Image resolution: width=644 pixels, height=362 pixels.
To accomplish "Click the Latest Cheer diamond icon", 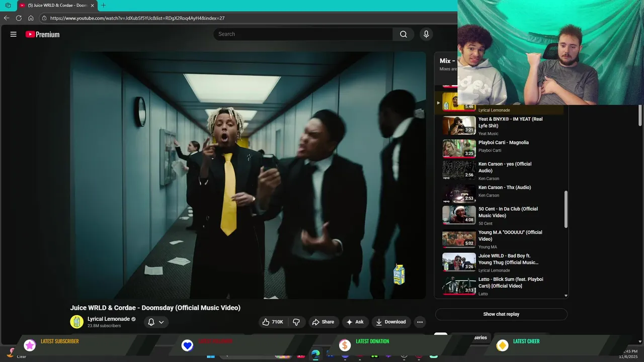I will 502,345.
